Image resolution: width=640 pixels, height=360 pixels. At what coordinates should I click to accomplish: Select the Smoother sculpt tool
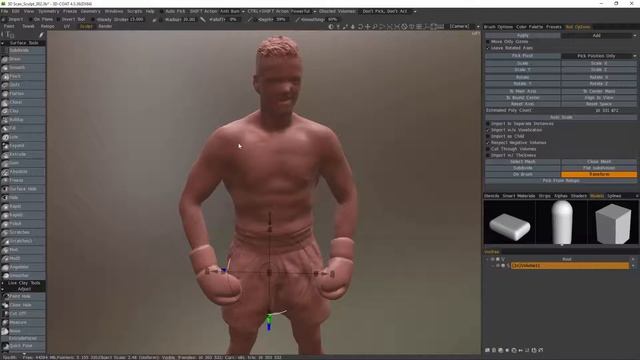[23, 276]
